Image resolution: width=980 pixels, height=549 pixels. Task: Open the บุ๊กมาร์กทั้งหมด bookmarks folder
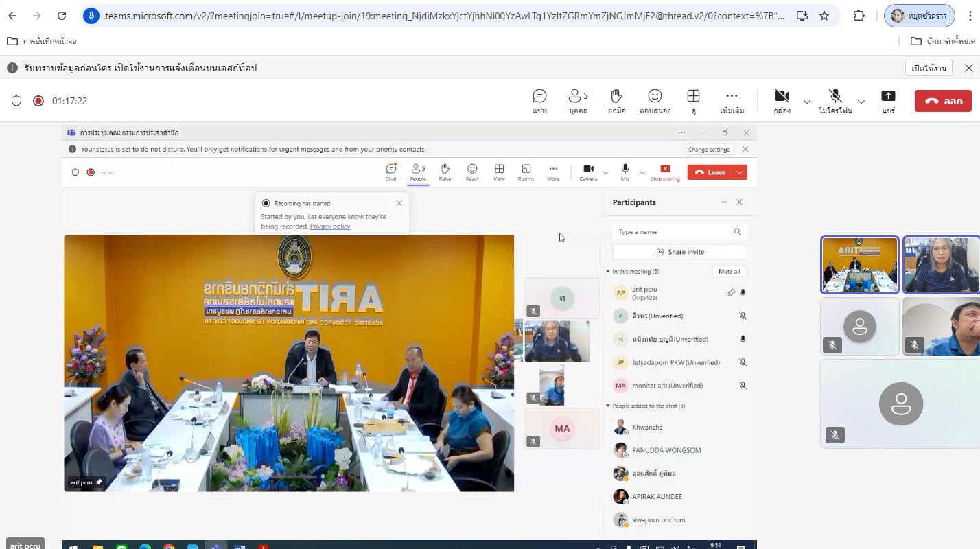(942, 41)
